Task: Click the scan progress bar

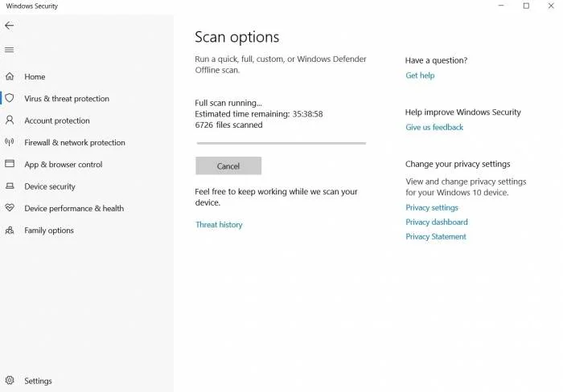Action: (281, 143)
